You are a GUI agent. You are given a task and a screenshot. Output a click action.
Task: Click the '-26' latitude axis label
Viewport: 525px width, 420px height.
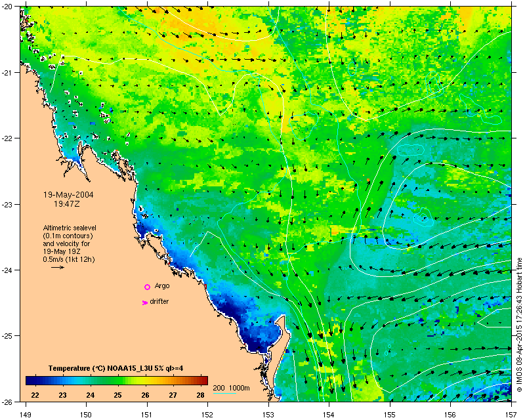(x=7, y=402)
